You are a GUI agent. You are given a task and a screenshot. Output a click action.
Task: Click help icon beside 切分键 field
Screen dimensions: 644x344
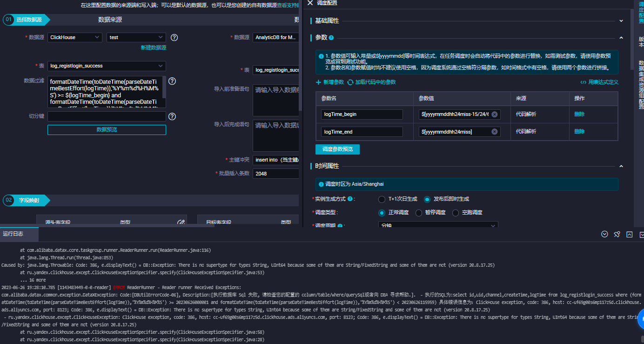click(x=172, y=116)
